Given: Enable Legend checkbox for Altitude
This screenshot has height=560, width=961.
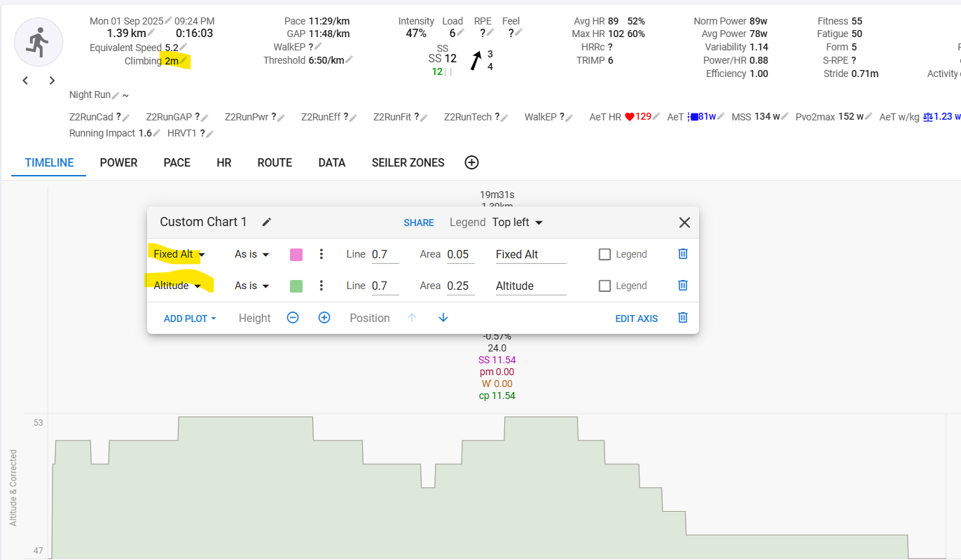Looking at the screenshot, I should click(x=604, y=286).
